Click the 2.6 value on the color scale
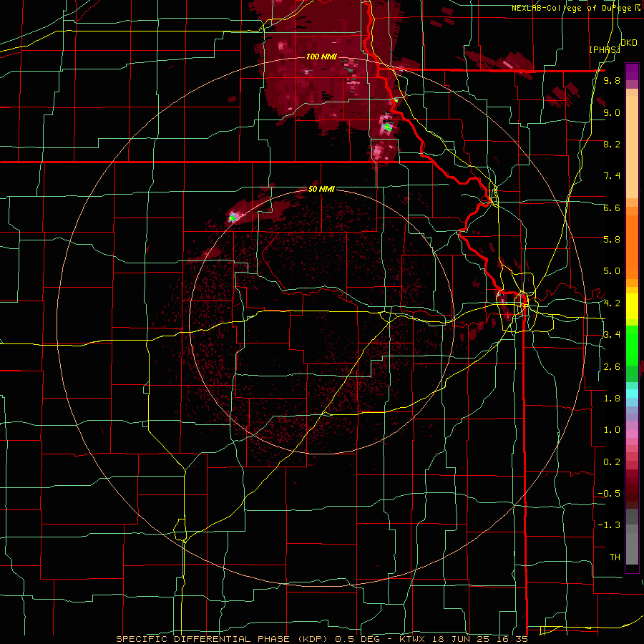 612,367
